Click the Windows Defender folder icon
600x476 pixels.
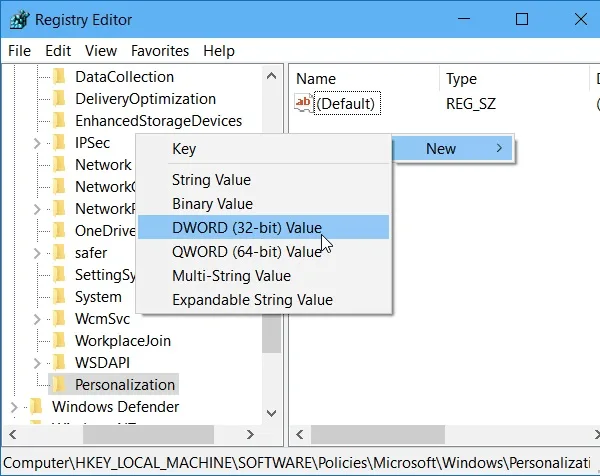coord(36,406)
